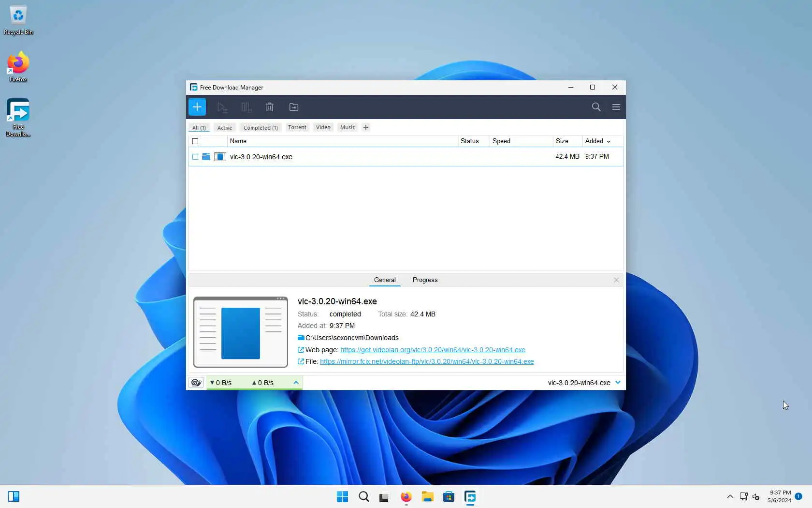
Task: Click the 9:37 PM added cell in list
Action: pos(597,157)
